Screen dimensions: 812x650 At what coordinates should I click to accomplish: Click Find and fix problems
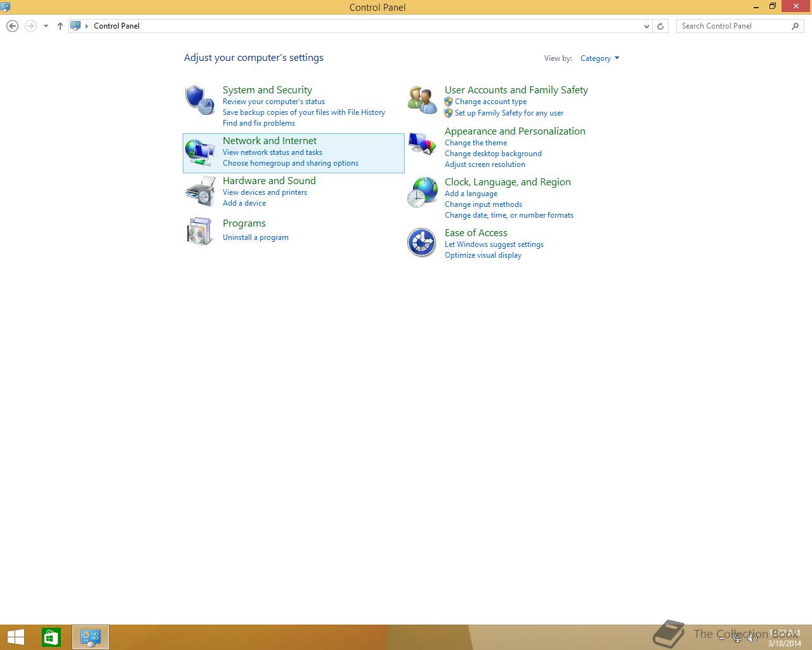259,123
